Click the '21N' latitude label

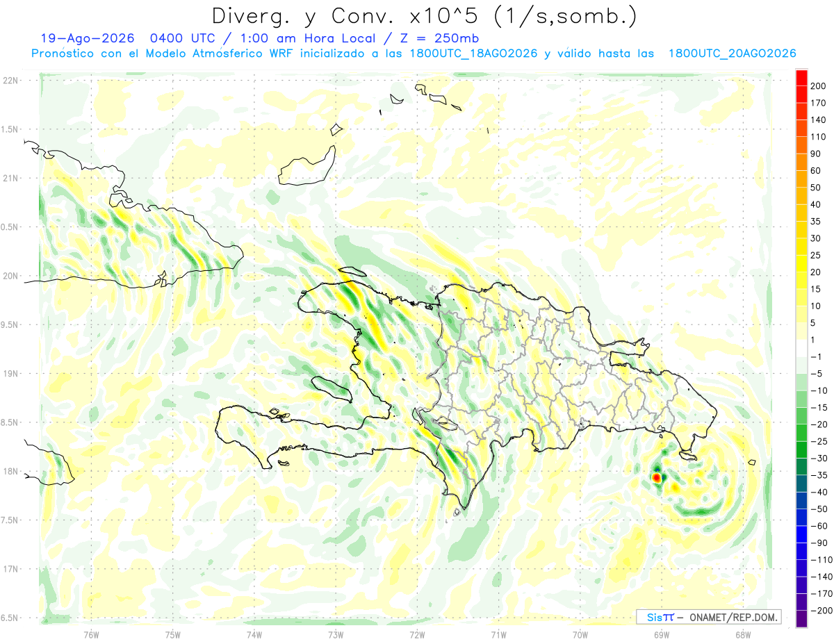coord(11,179)
